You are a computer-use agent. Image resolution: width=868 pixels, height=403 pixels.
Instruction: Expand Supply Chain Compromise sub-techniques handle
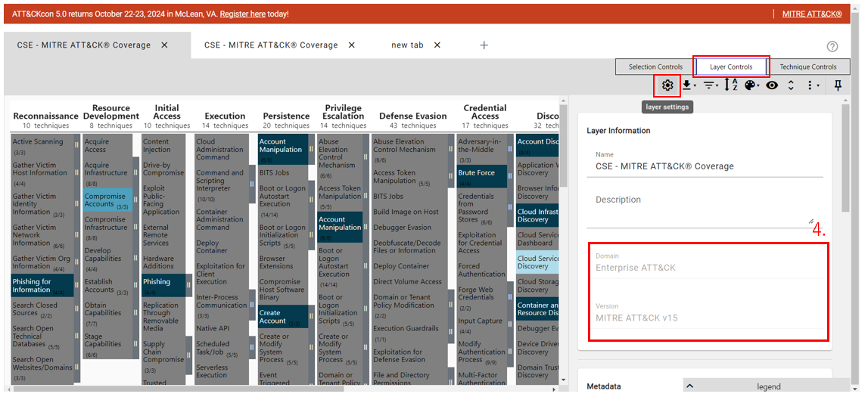189,355
